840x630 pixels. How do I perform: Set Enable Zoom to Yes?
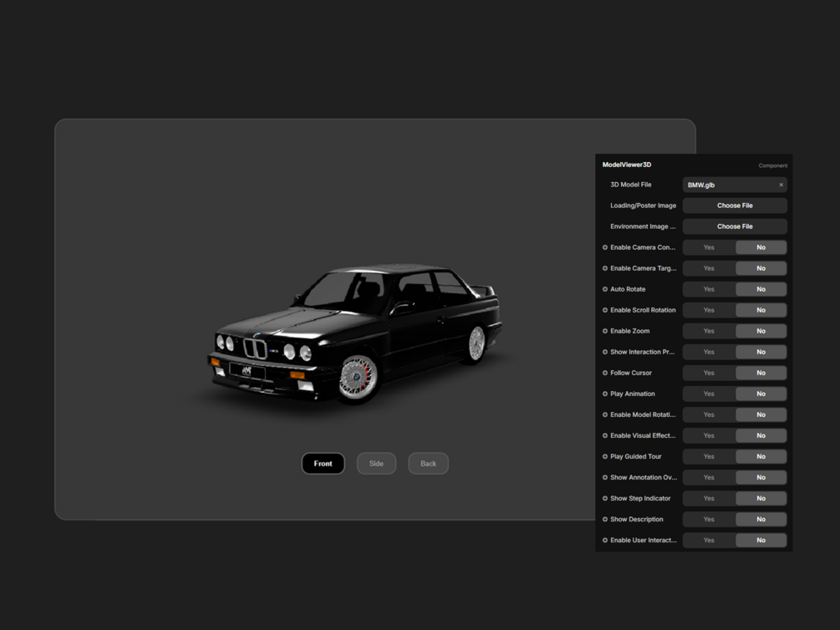click(x=709, y=331)
